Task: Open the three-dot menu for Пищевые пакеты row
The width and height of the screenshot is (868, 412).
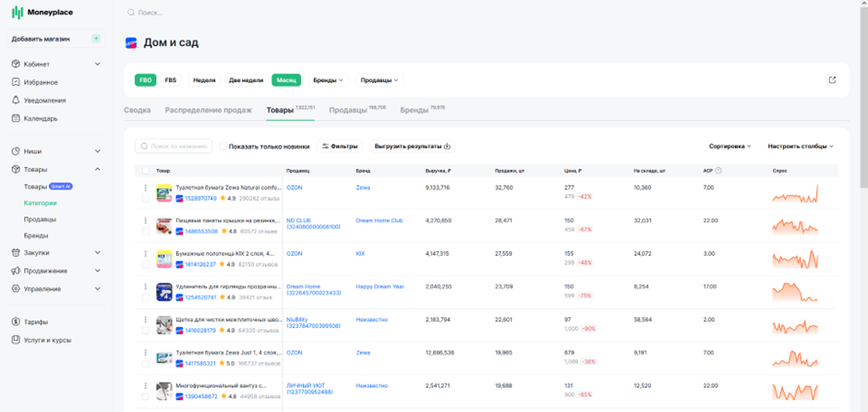Action: point(146,221)
